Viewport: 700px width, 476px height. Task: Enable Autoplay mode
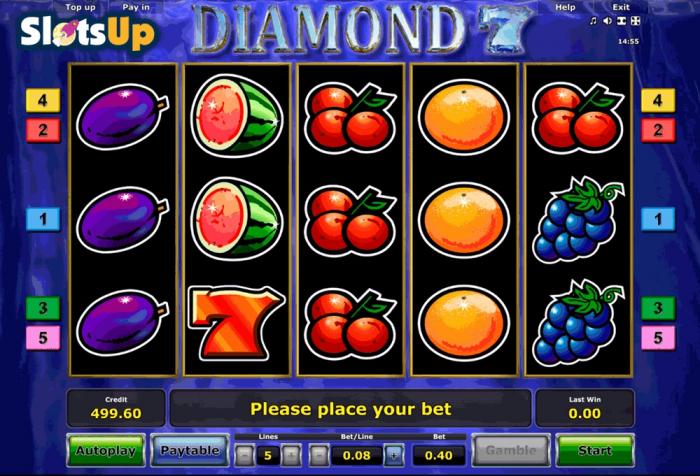pos(106,451)
